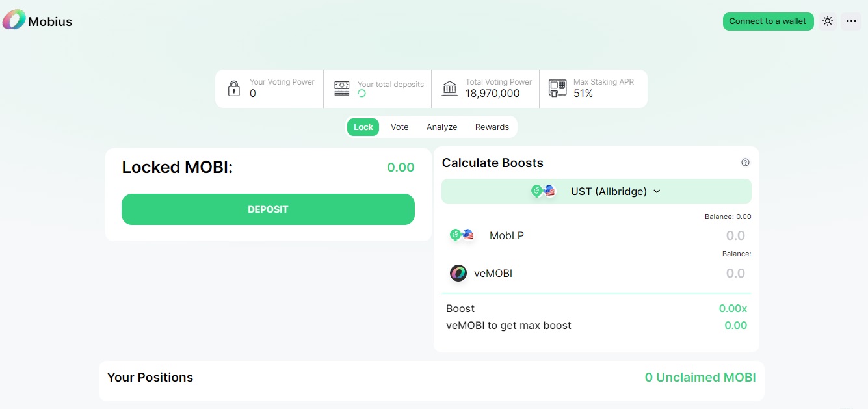Click the MobLP amount input field

tap(735, 235)
